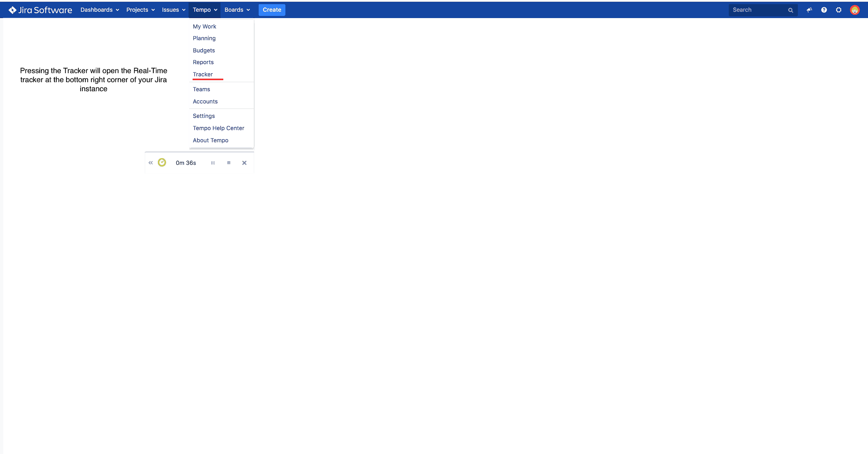Open Jira help via the question mark icon
The image size is (868, 454).
(x=824, y=10)
